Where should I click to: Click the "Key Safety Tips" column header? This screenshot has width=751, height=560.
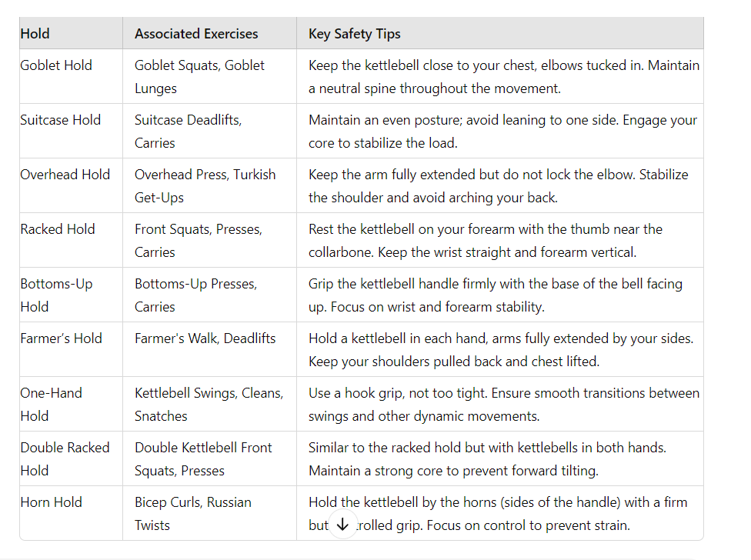(354, 34)
